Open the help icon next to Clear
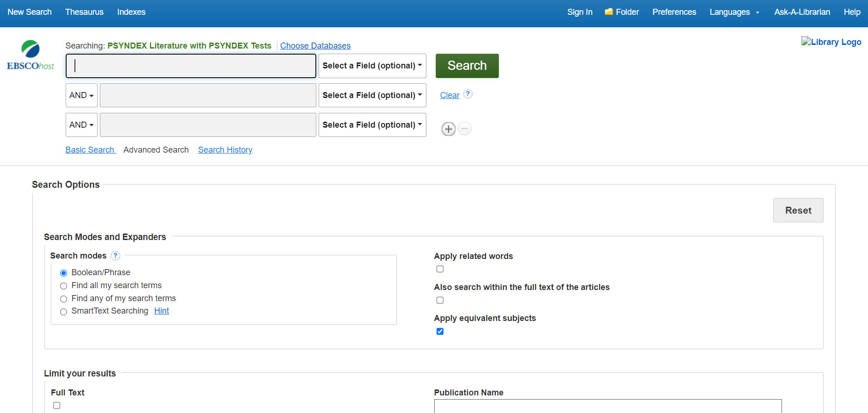The height and width of the screenshot is (413, 868). (x=468, y=94)
